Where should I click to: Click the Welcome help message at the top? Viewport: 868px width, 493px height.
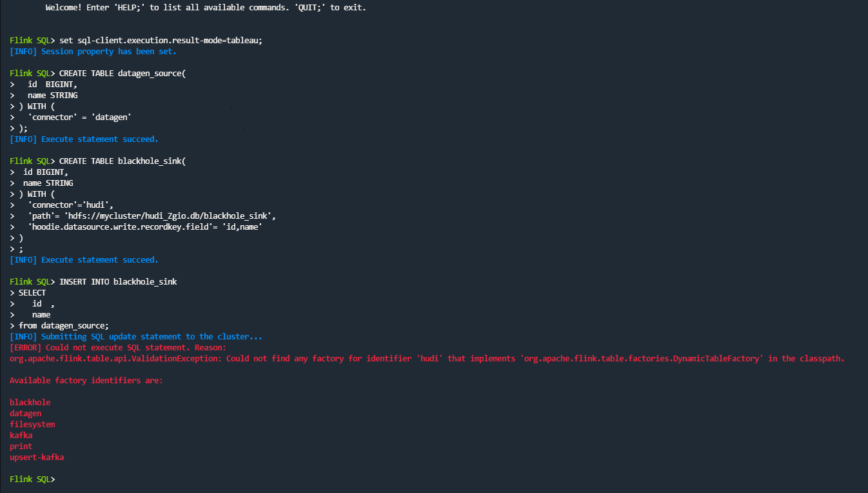click(206, 8)
